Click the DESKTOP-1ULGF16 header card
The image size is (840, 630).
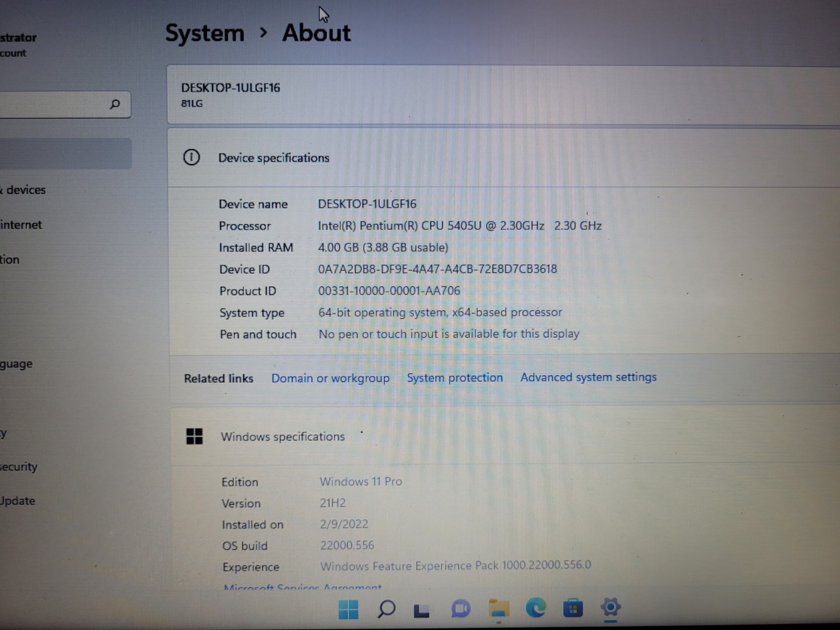point(504,95)
